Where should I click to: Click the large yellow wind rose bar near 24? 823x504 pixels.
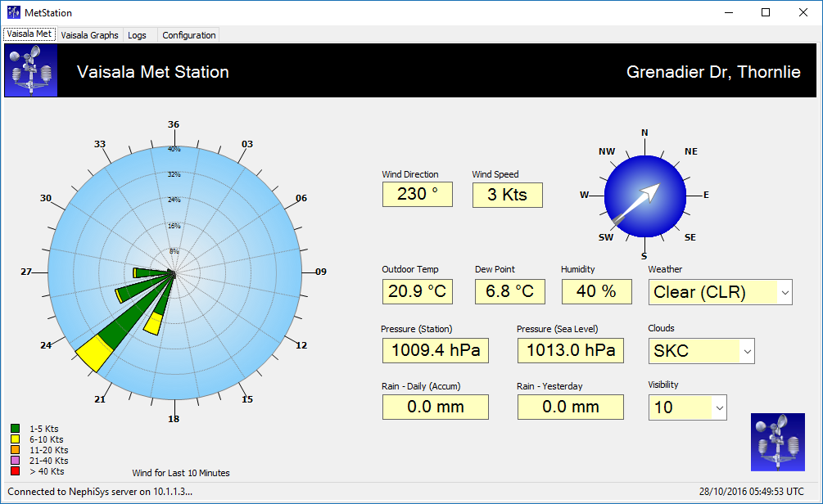(x=95, y=353)
